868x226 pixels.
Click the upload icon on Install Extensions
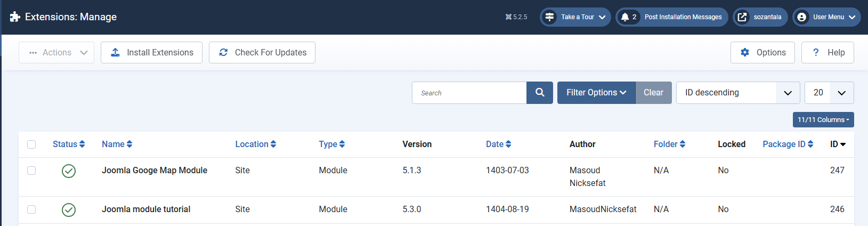point(115,52)
